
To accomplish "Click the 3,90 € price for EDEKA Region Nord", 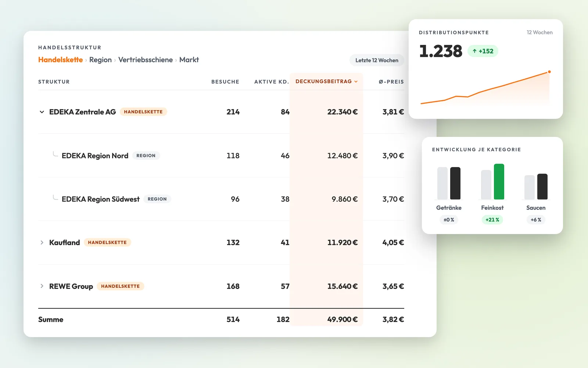I will [x=393, y=156].
